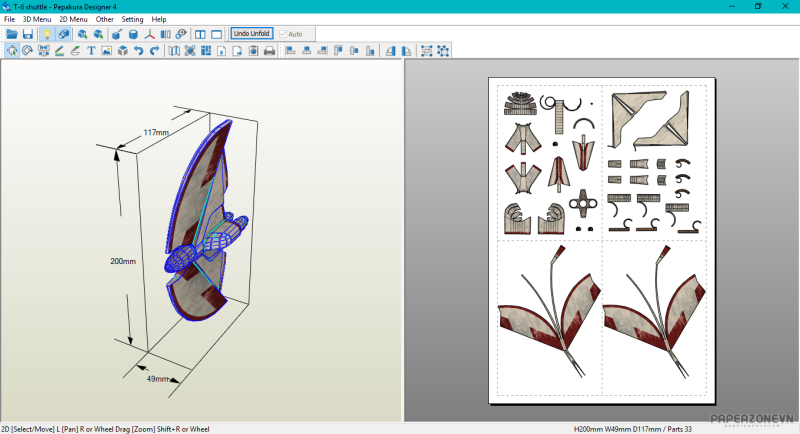Viewport: 800px width, 434px height.
Task: Open the Setting menu
Action: [132, 19]
